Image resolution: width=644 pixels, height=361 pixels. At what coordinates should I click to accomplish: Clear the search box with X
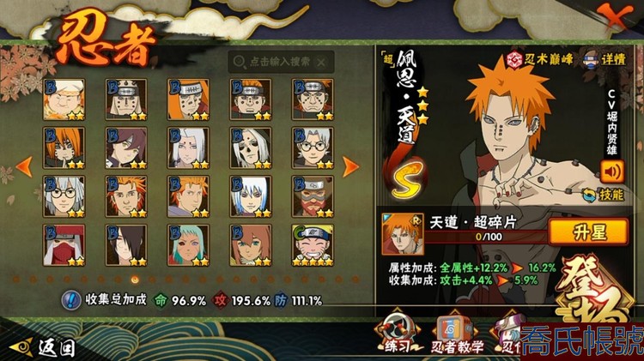(321, 63)
